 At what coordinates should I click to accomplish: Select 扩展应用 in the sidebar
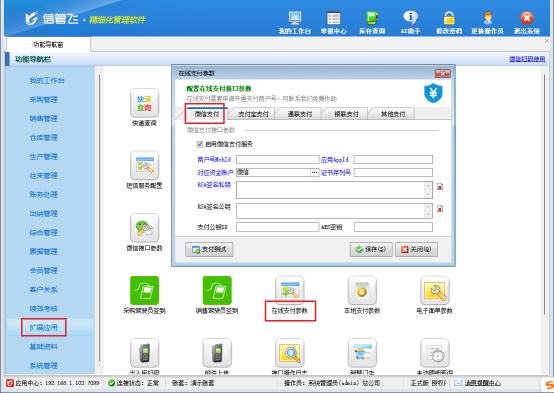(x=43, y=328)
